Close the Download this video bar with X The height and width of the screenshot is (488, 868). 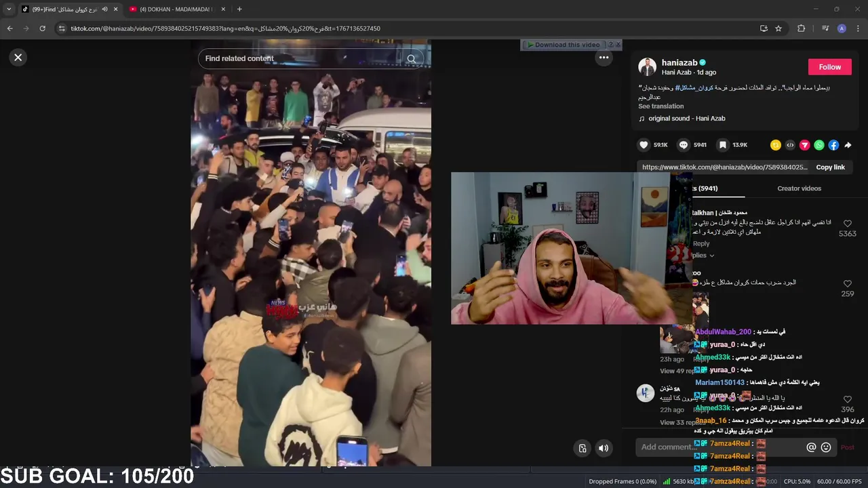tap(618, 45)
